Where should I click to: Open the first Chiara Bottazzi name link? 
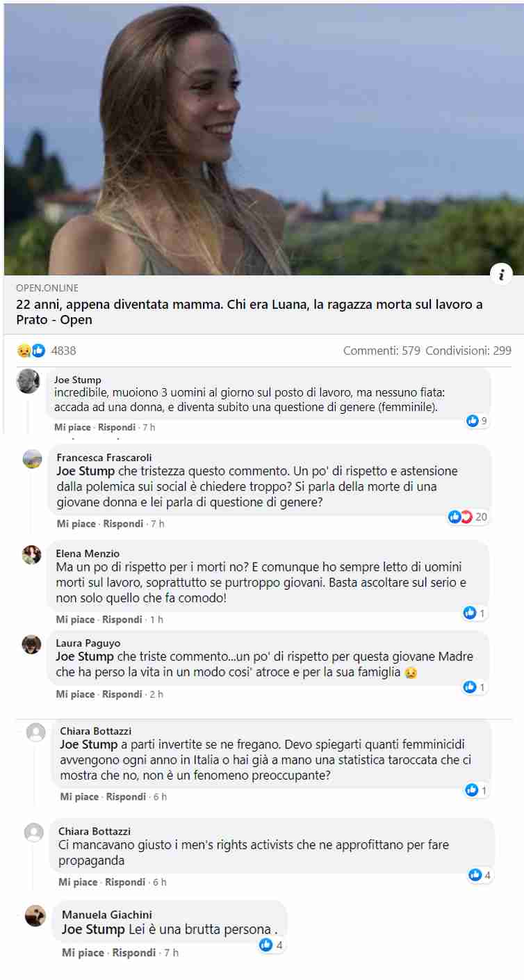point(95,731)
